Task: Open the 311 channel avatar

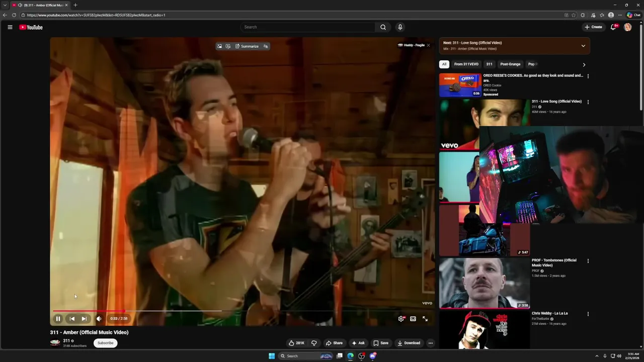Action: 55,343
